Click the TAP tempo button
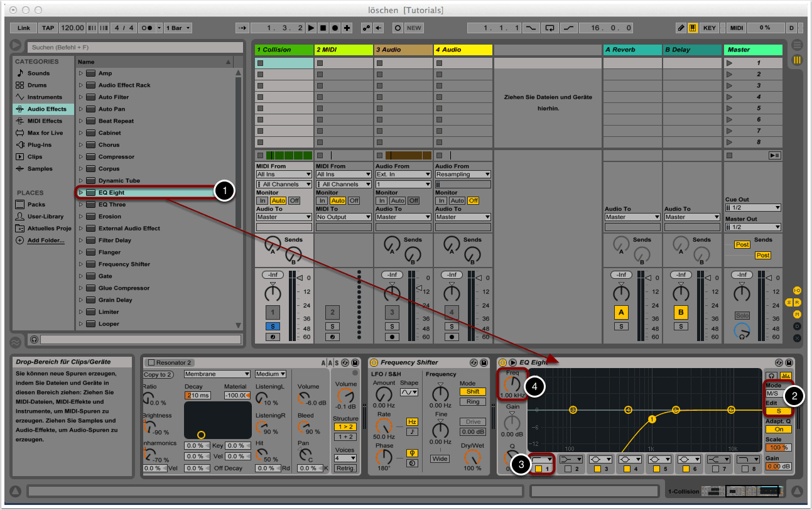The image size is (812, 510). pos(48,28)
